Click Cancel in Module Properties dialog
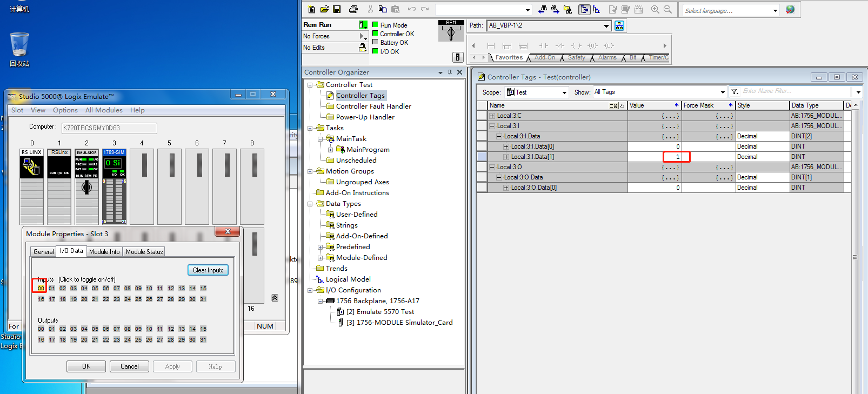The image size is (868, 394). tap(129, 366)
